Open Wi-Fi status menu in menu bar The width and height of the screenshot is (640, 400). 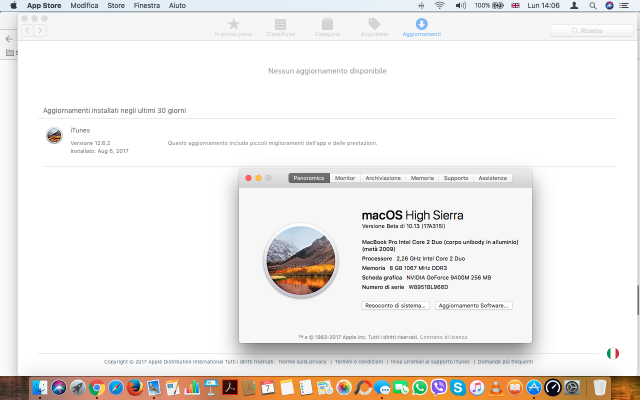(440, 5)
